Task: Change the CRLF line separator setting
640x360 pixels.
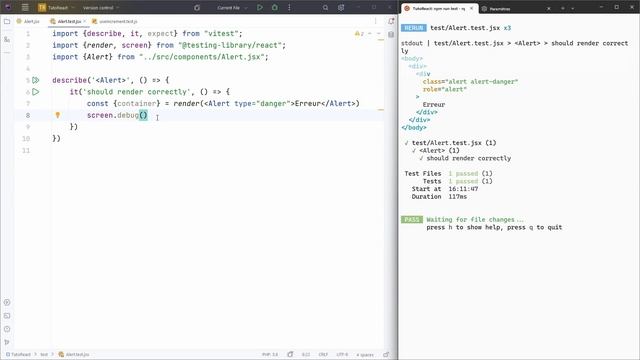Action: pos(323,354)
